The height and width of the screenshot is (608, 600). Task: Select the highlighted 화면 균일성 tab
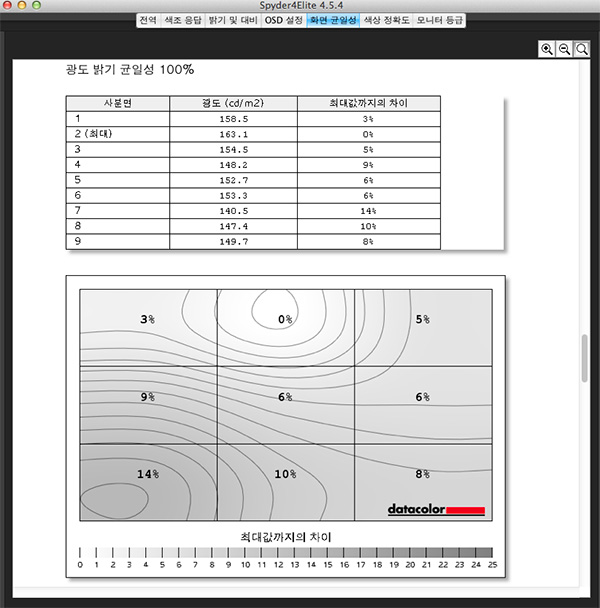[334, 20]
